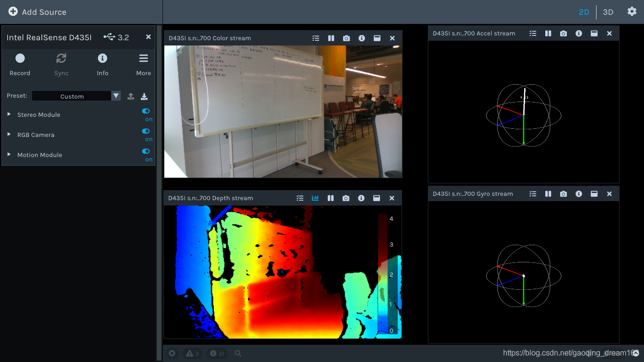
Task: Show the 3 warnings in status bar
Action: coord(193,353)
